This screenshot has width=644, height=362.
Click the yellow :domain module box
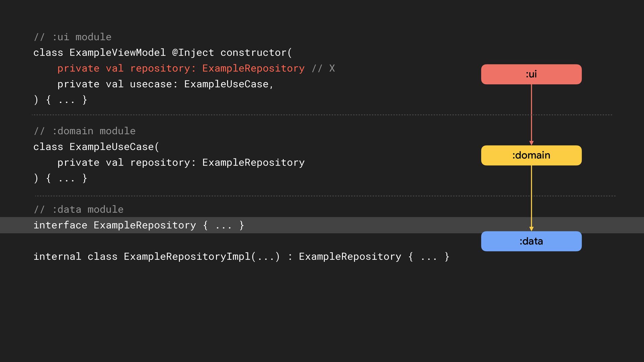tap(531, 155)
